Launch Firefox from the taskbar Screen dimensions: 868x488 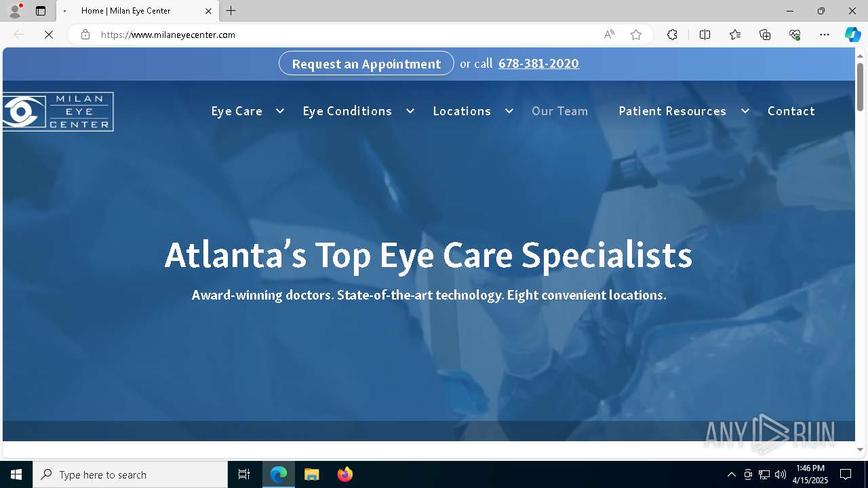point(344,474)
